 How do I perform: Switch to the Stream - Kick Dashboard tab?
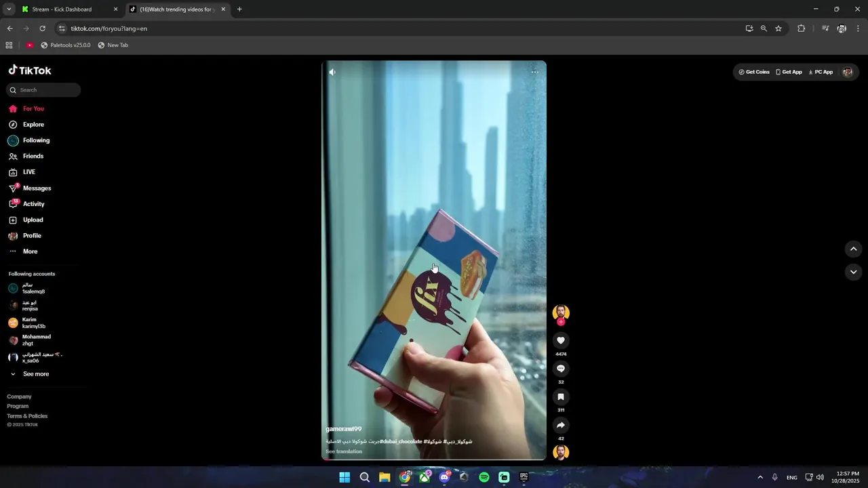click(x=68, y=9)
